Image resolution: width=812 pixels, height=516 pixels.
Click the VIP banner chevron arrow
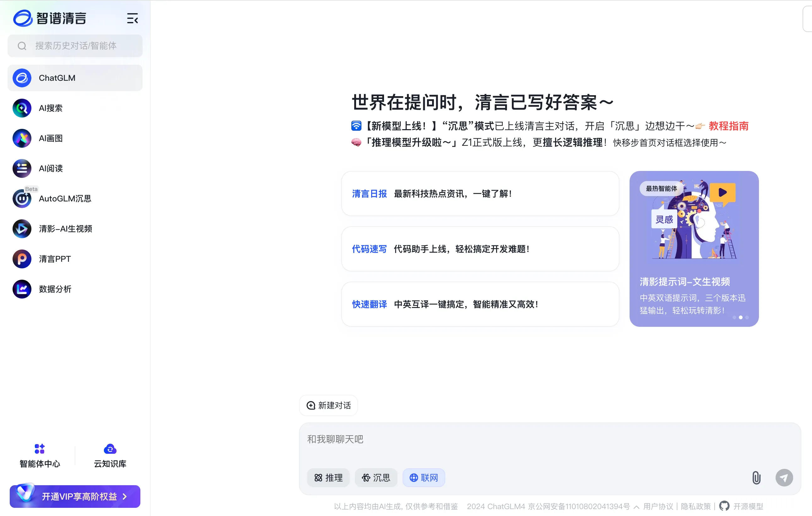[125, 497]
